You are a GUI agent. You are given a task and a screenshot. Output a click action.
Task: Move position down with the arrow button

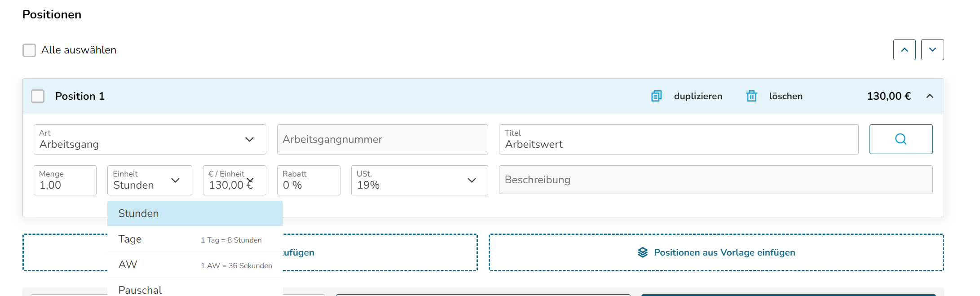932,49
